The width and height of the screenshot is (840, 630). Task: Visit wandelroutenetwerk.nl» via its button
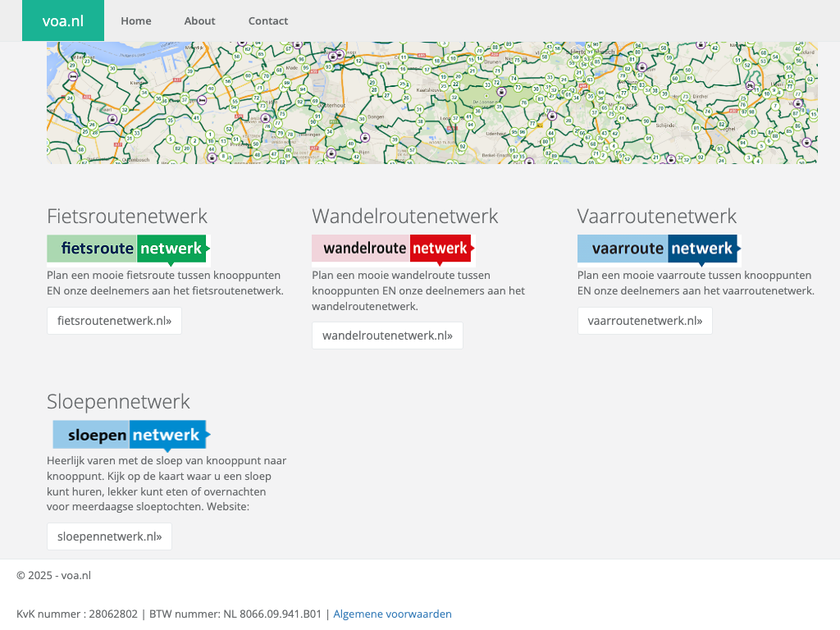pos(387,336)
